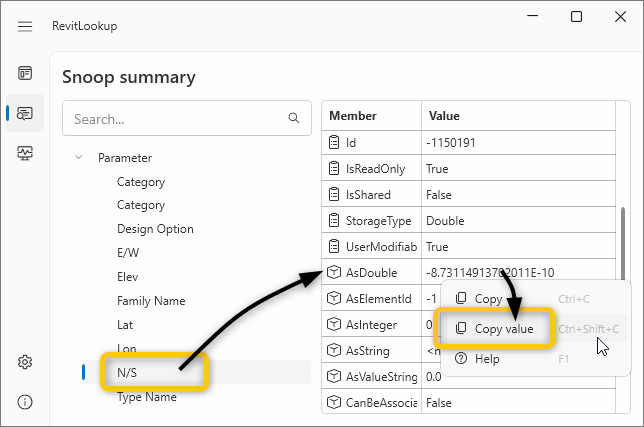Open the hamburger navigation menu

point(25,26)
